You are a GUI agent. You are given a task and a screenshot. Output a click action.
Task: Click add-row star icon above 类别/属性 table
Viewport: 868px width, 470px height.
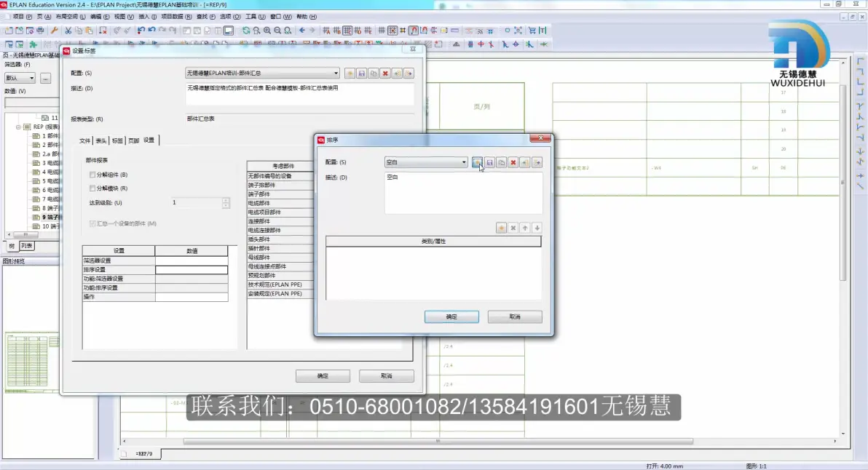tap(501, 228)
